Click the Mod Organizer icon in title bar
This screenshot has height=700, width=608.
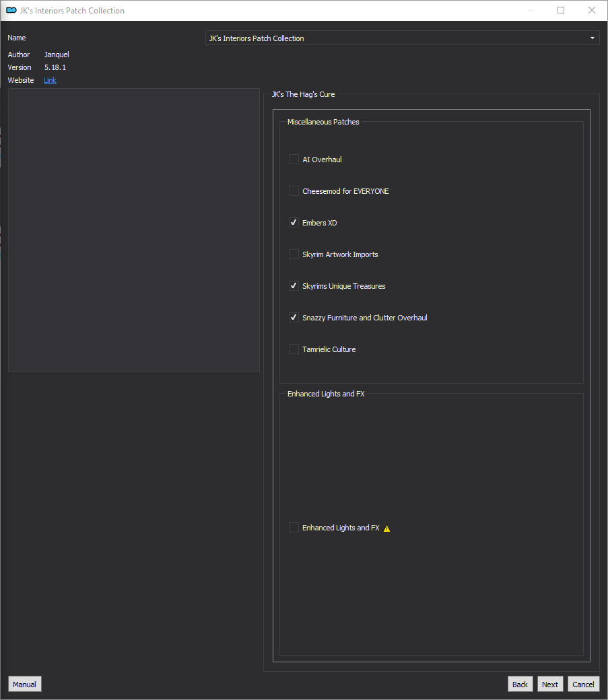click(11, 10)
